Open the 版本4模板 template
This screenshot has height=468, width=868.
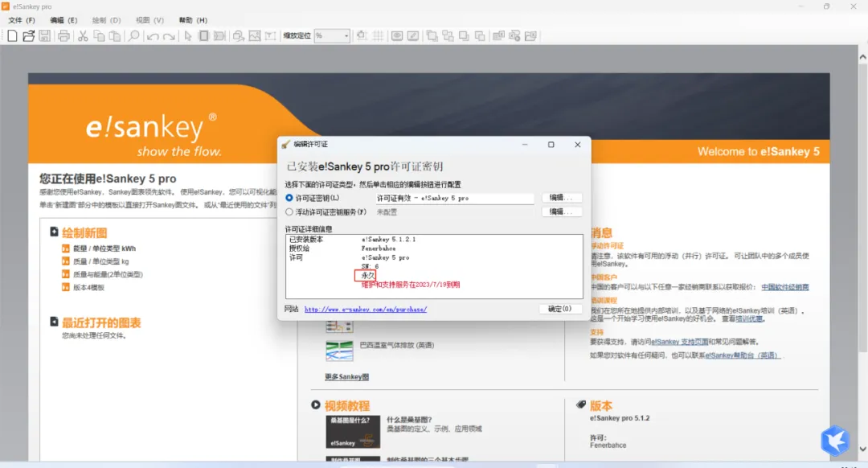coord(88,287)
